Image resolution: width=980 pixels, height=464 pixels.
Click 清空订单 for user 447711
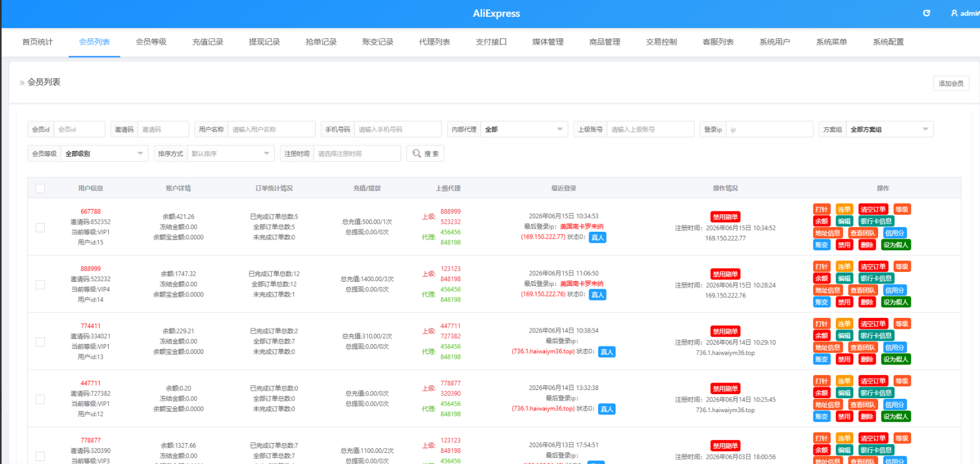click(873, 381)
